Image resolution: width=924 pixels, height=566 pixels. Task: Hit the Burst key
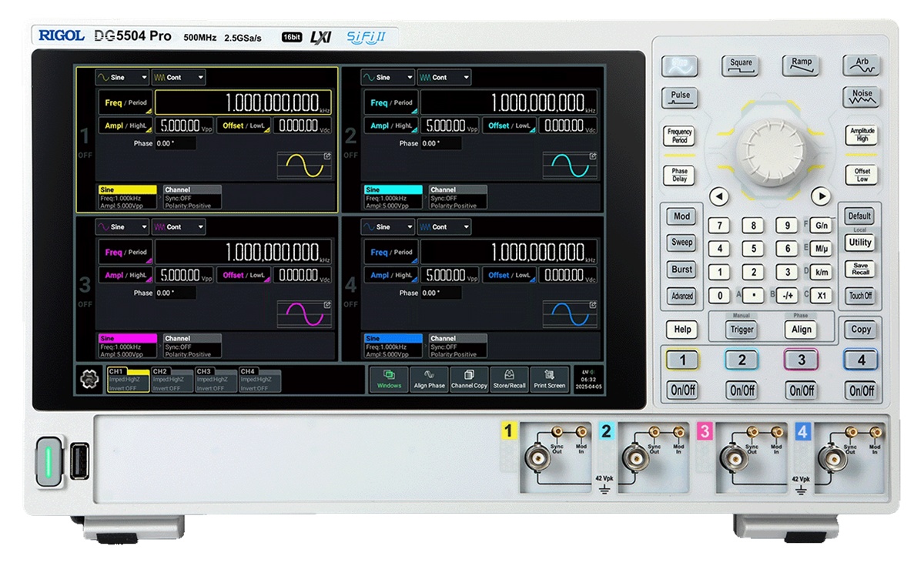click(682, 270)
